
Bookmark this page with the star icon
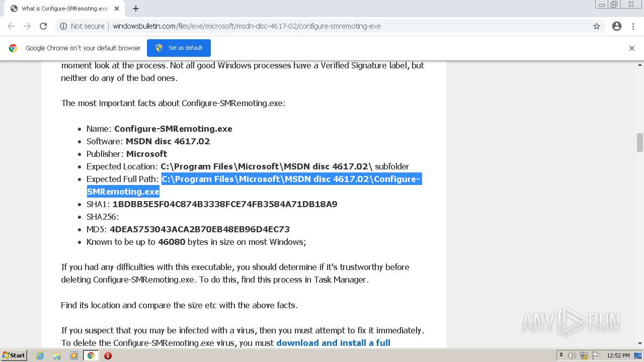pyautogui.click(x=597, y=26)
